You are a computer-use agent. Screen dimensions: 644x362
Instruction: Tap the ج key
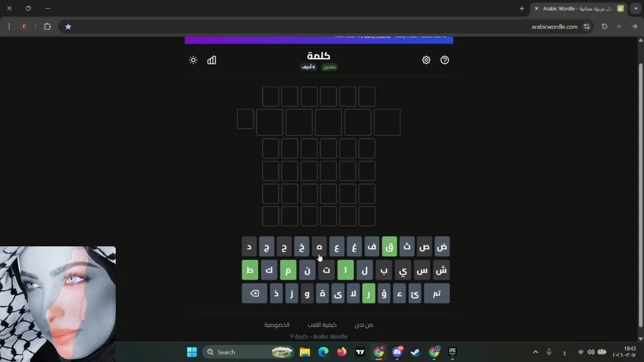267,247
